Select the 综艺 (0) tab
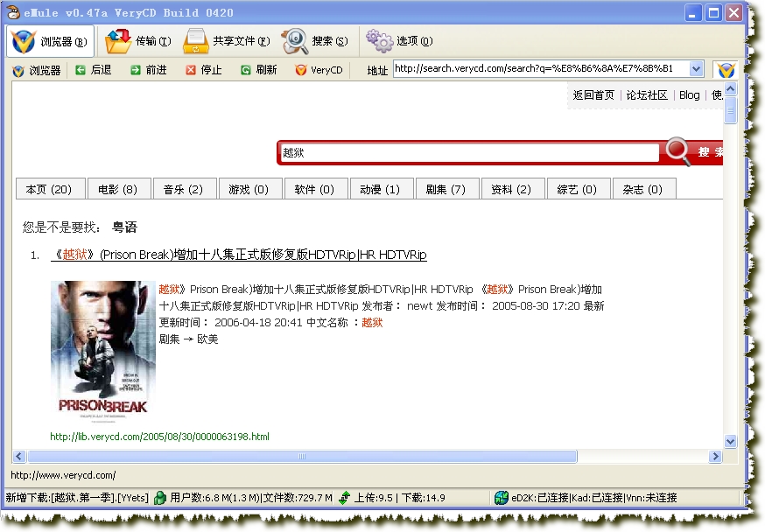The width and height of the screenshot is (765, 532). click(x=577, y=189)
